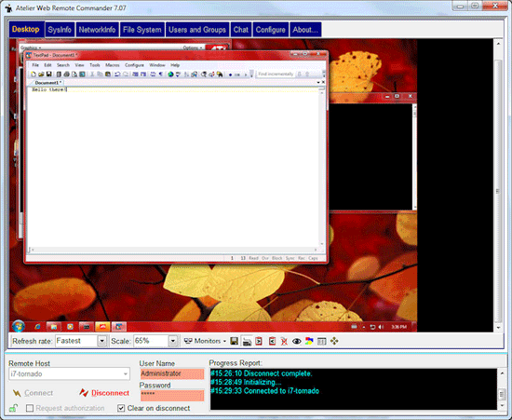Open the Chat tab
The width and height of the screenshot is (512, 420).
pos(241,30)
